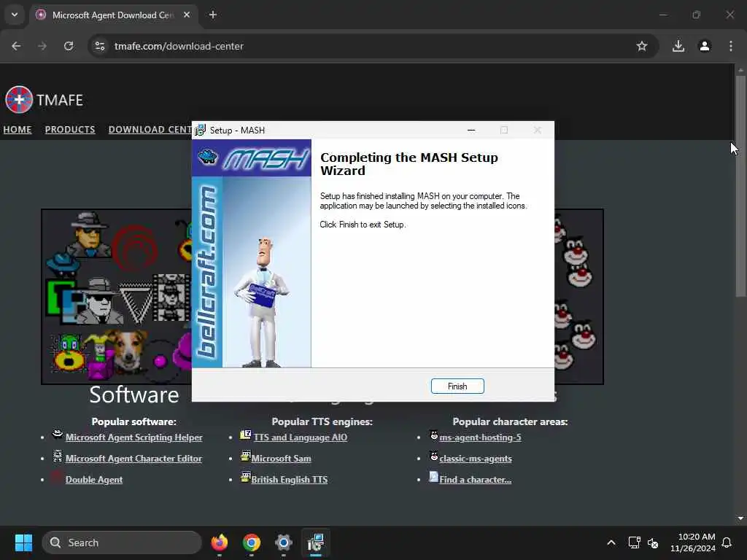Screen dimensions: 747x560
Task: Open the tab search dropdown arrow
Action: pyautogui.click(x=15, y=15)
